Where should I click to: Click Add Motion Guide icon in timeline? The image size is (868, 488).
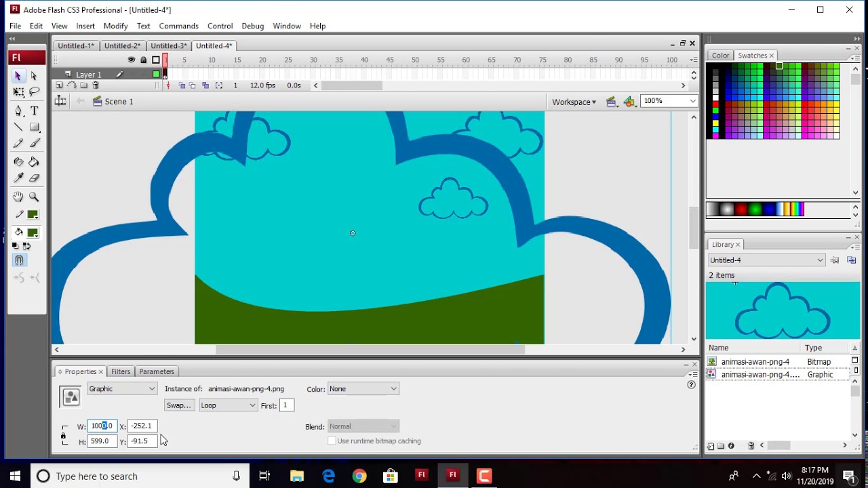[x=72, y=85]
